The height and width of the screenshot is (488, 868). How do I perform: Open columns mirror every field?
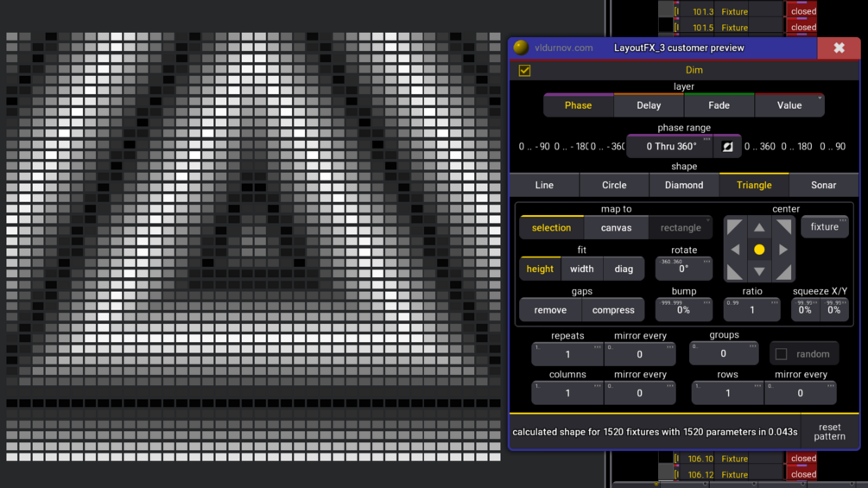[639, 393]
